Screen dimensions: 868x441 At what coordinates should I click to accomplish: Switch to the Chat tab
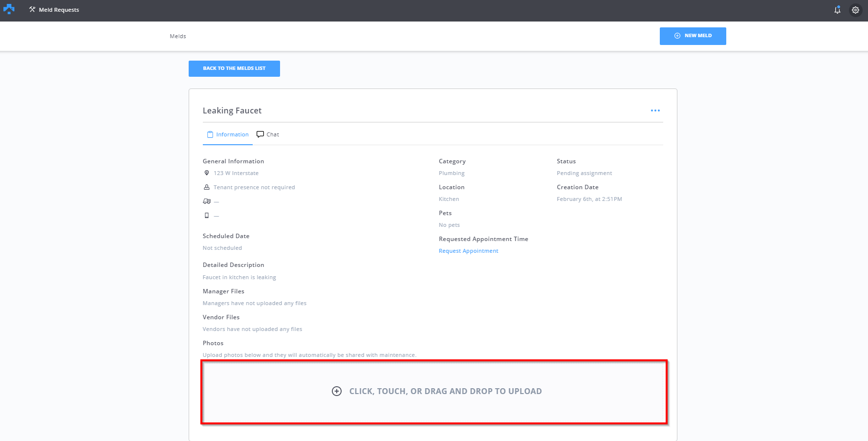coord(268,134)
